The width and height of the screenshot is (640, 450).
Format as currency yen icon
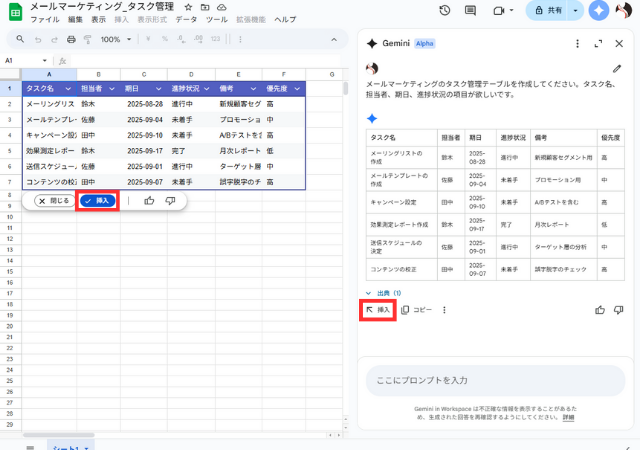click(148, 39)
